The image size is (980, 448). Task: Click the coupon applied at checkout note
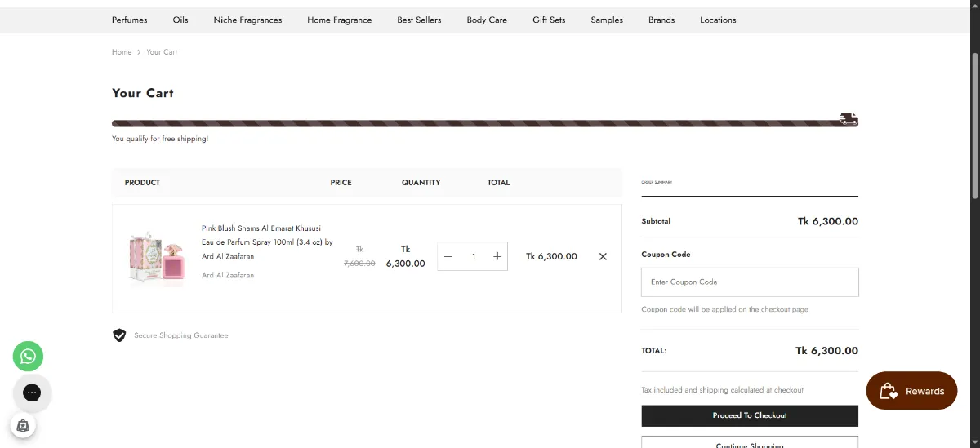pos(725,310)
